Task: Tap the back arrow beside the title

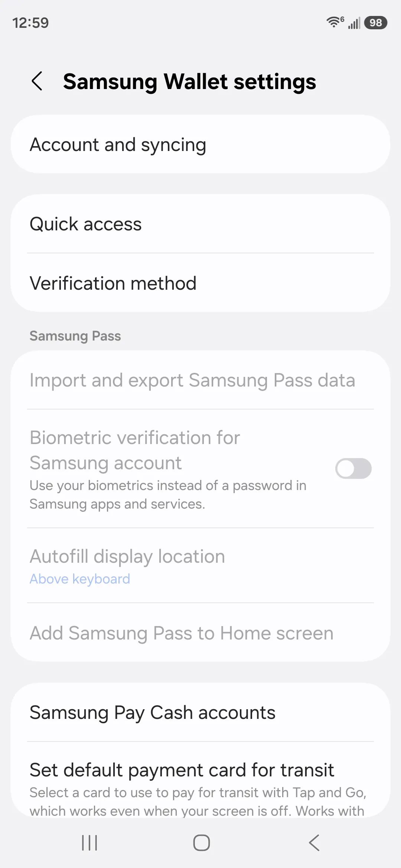Action: pos(37,81)
